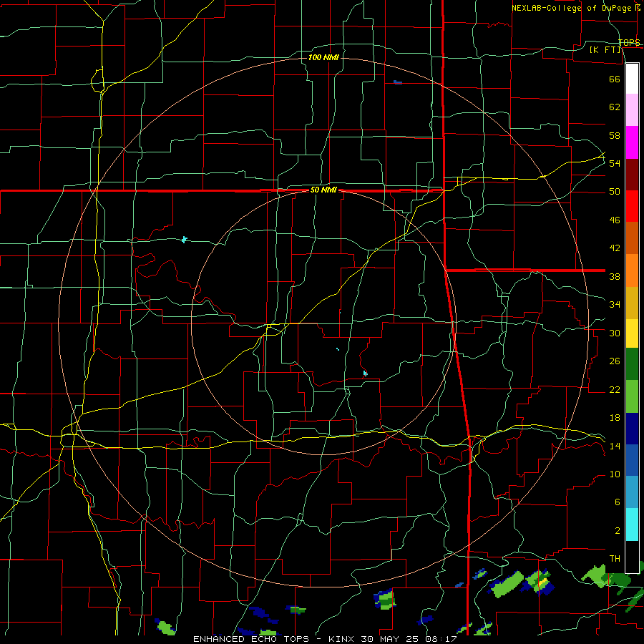
Task: Select the navy blue legend swatch
Action: click(x=632, y=429)
